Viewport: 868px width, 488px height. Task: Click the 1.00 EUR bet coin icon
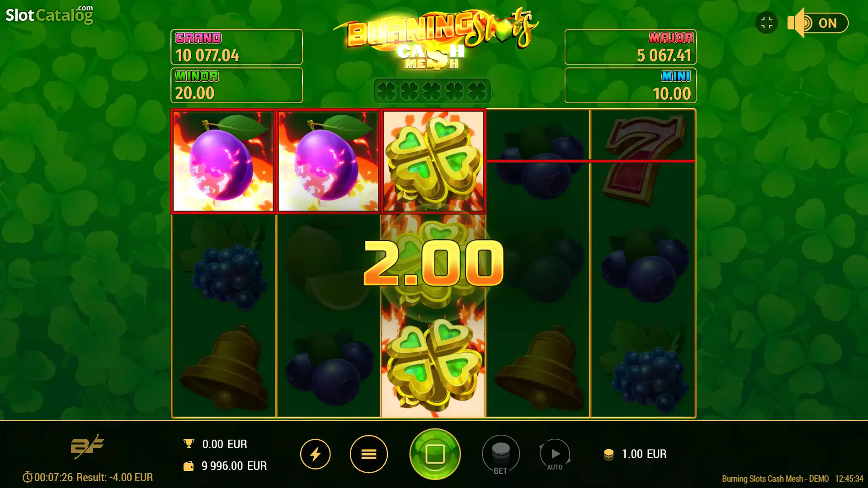tap(609, 454)
